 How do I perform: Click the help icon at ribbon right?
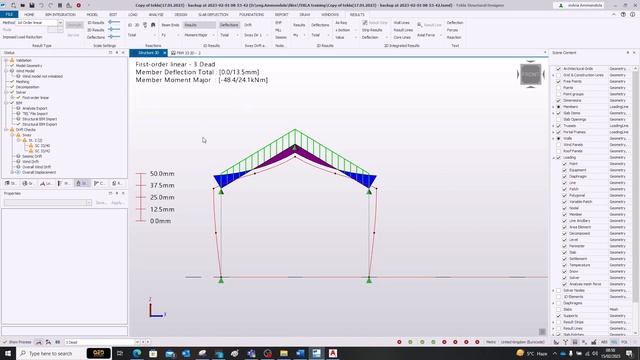coord(623,14)
